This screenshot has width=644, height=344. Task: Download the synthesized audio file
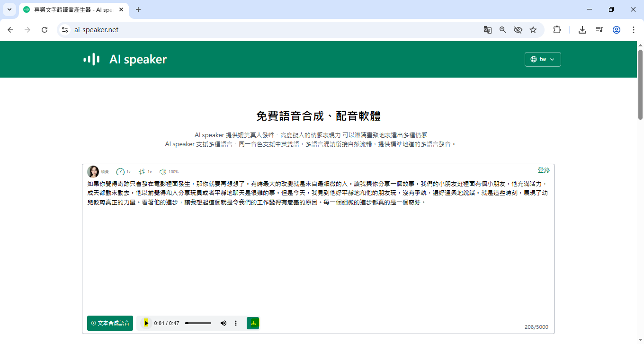253,323
